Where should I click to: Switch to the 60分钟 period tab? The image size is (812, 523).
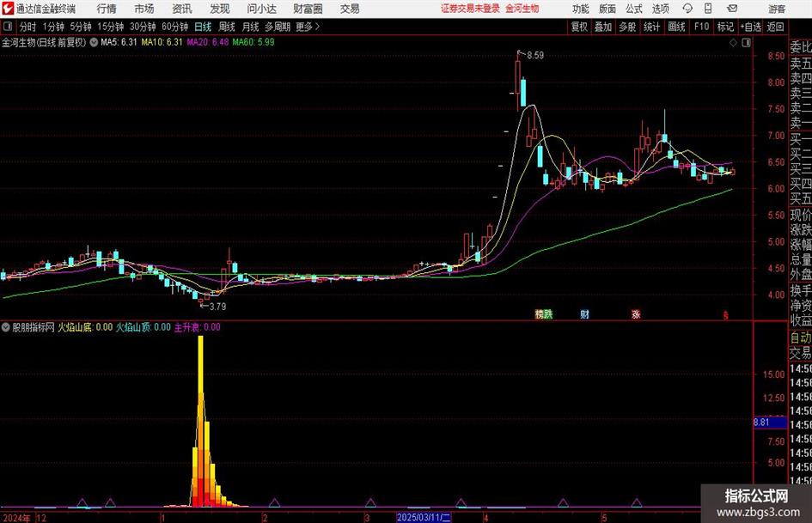click(175, 27)
